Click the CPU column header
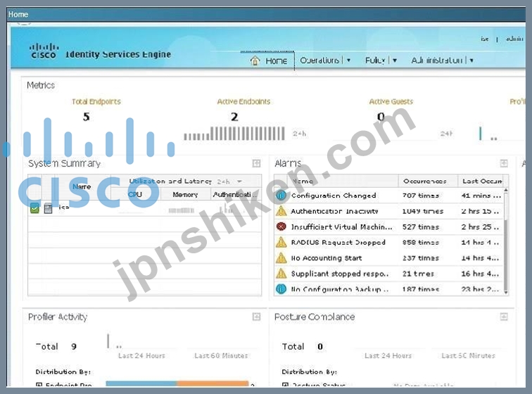Screen dimensions: 532x394 click(135, 194)
